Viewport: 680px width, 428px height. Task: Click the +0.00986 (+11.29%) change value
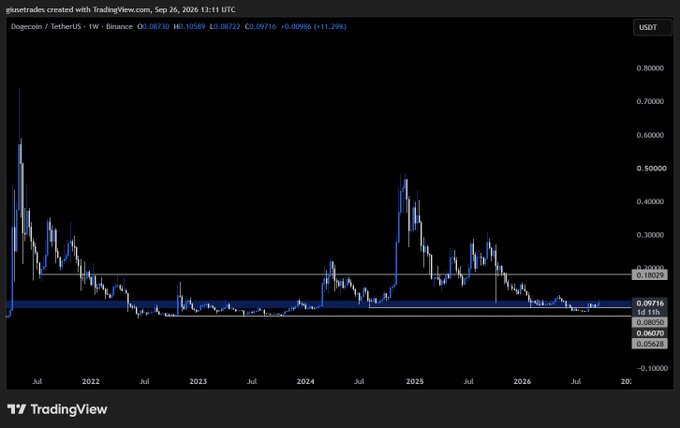click(x=314, y=26)
